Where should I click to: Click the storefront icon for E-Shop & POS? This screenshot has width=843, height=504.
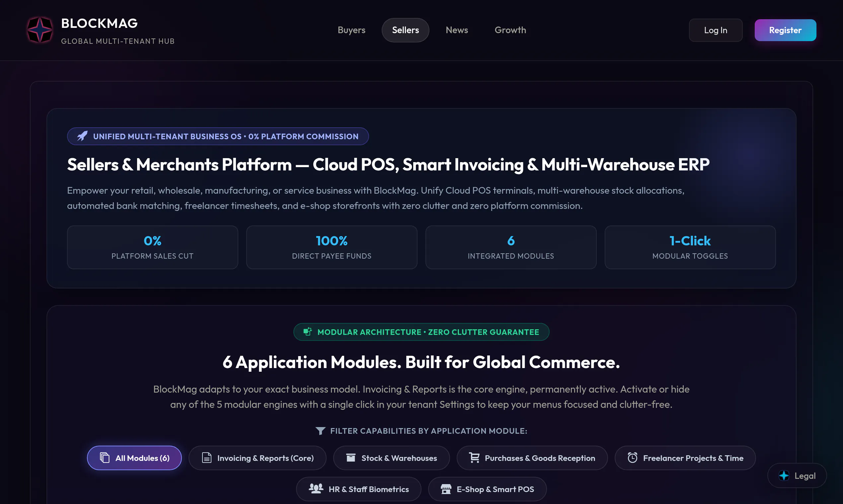click(x=446, y=489)
